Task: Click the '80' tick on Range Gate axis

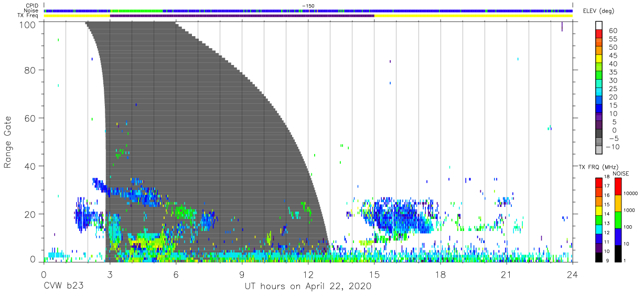Action: [30, 70]
